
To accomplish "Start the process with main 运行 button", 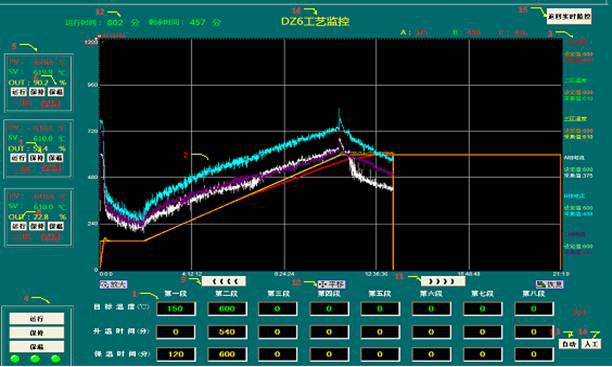I will pos(37,319).
